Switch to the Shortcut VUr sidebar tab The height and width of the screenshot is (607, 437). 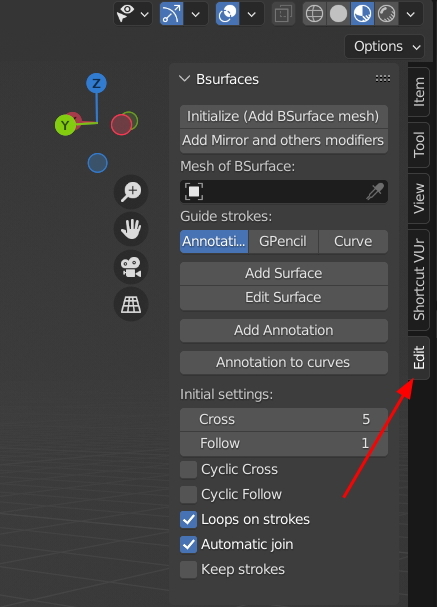[419, 279]
